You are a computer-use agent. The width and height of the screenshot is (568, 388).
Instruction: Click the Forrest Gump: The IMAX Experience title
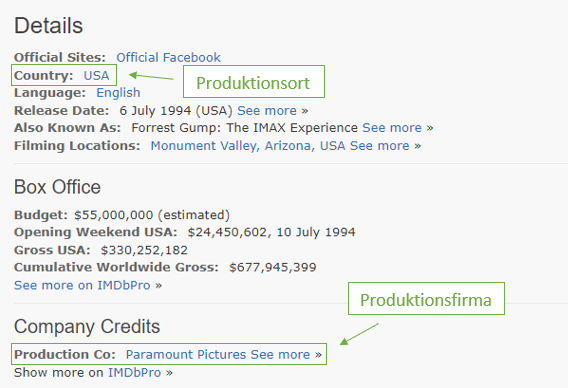coord(245,128)
